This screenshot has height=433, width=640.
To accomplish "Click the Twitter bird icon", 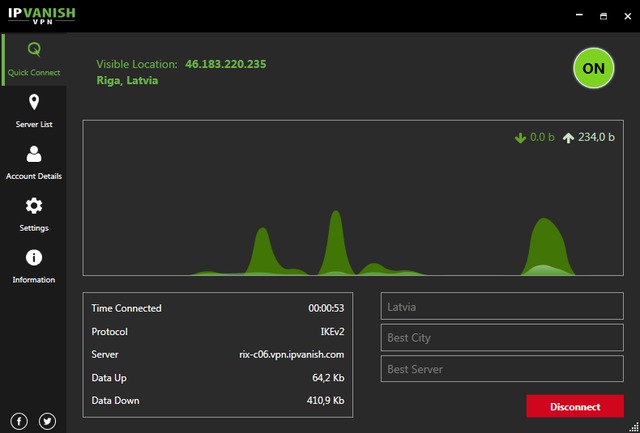I will (47, 421).
